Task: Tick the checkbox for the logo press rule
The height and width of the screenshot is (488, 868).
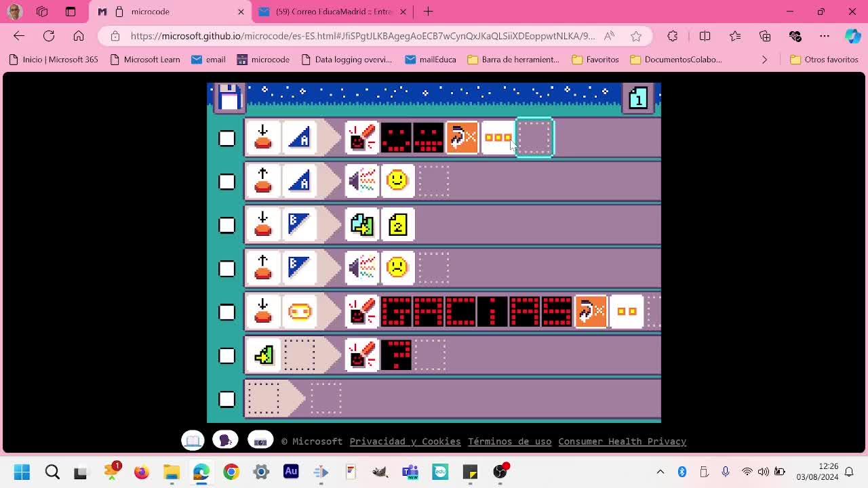Action: click(x=227, y=312)
